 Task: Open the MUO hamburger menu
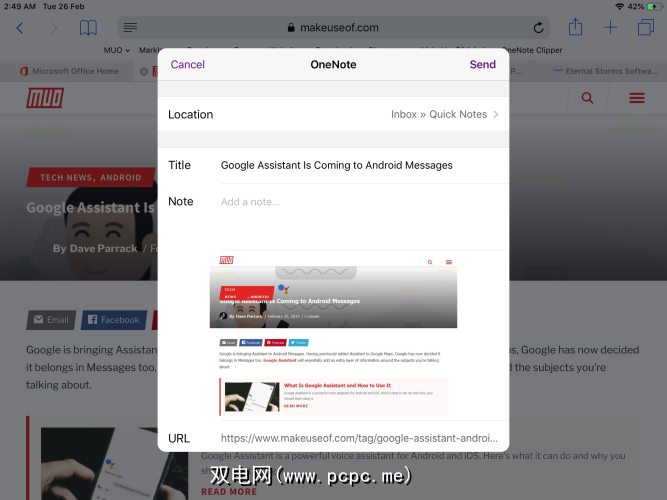pyautogui.click(x=637, y=98)
